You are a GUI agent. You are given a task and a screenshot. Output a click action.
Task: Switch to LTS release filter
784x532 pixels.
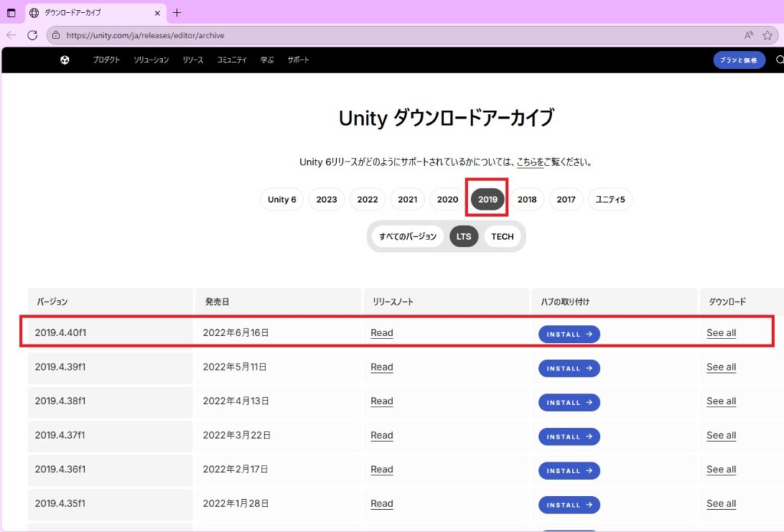(463, 236)
